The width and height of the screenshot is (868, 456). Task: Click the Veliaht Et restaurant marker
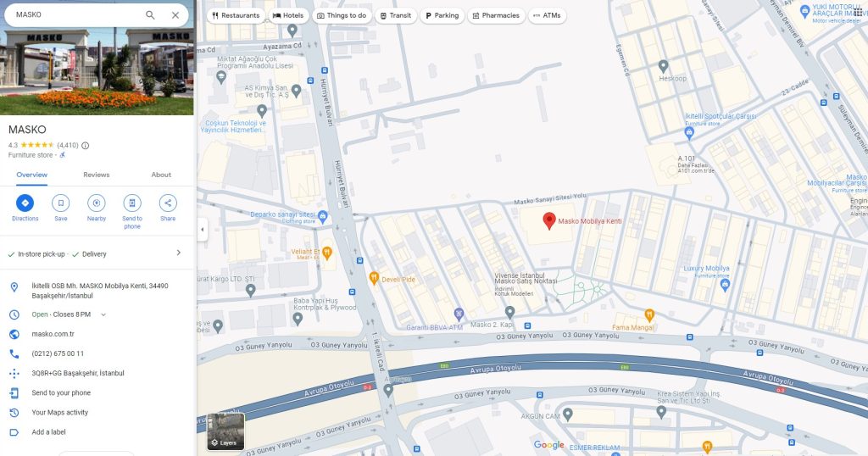click(326, 253)
